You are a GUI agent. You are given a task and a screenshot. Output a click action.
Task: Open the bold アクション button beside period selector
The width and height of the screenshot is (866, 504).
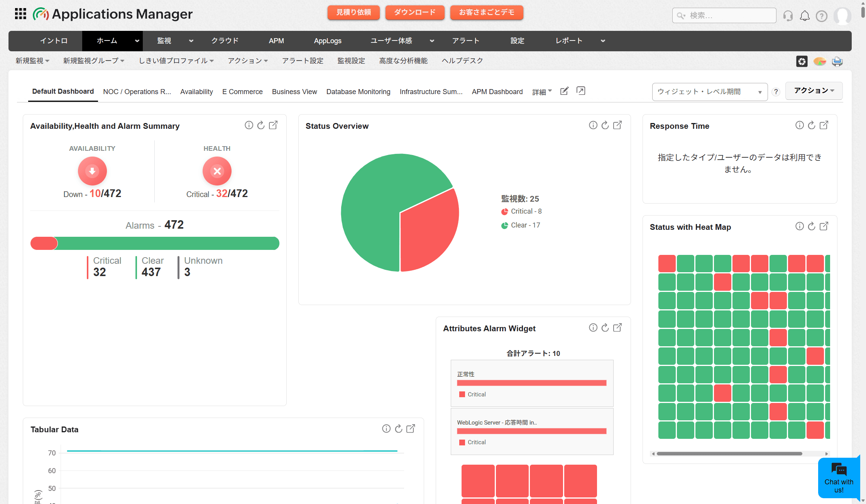click(x=814, y=91)
